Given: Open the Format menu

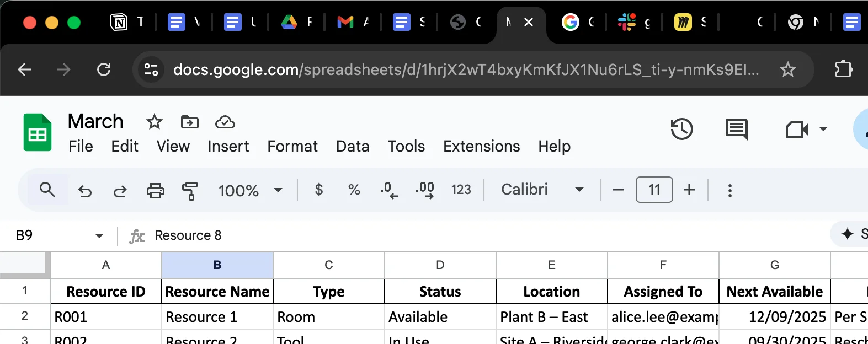Looking at the screenshot, I should pyautogui.click(x=292, y=147).
